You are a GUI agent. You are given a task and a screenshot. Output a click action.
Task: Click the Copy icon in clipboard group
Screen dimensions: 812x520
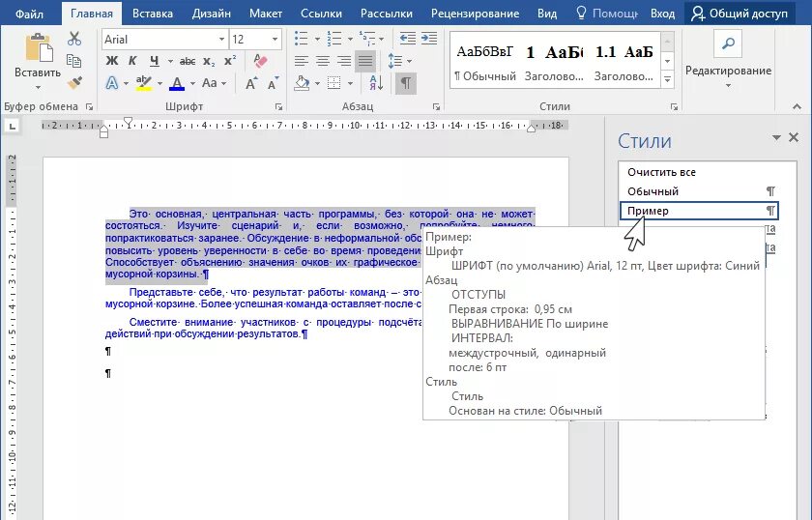74,61
